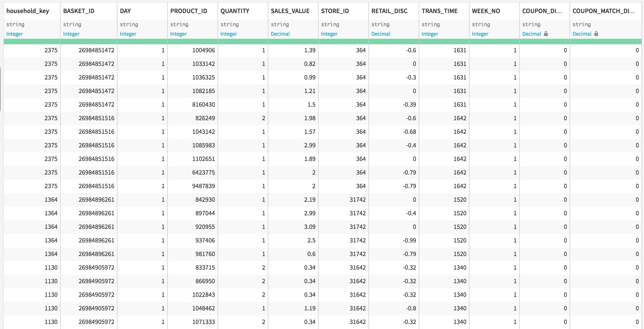Select the DAY column header
The width and height of the screenshot is (644, 329).
125,11
